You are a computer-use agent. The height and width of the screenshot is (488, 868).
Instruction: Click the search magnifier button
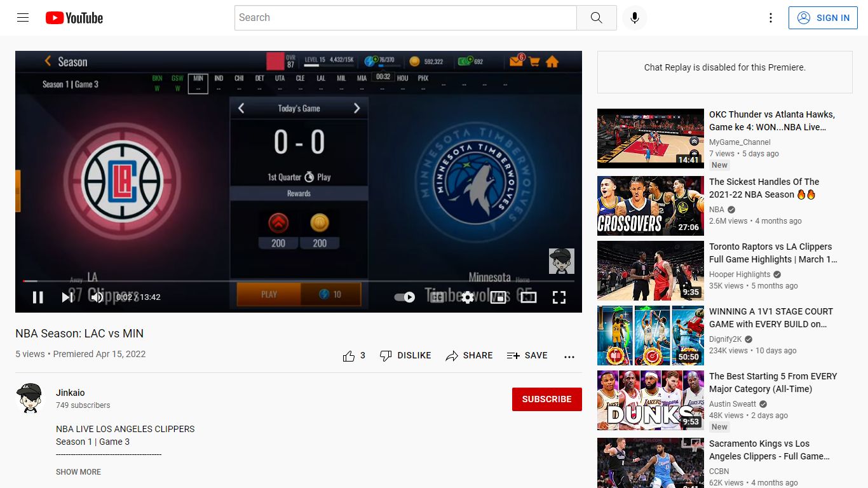pos(596,18)
